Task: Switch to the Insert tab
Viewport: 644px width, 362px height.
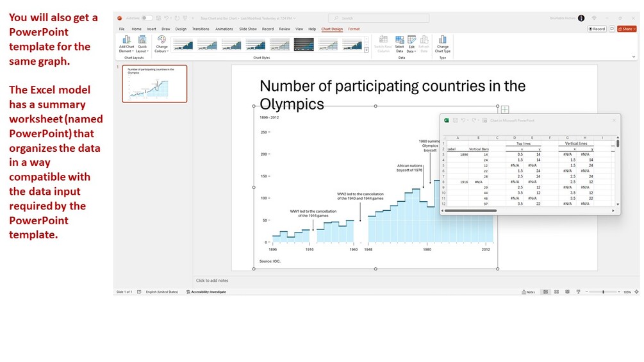Action: click(152, 29)
